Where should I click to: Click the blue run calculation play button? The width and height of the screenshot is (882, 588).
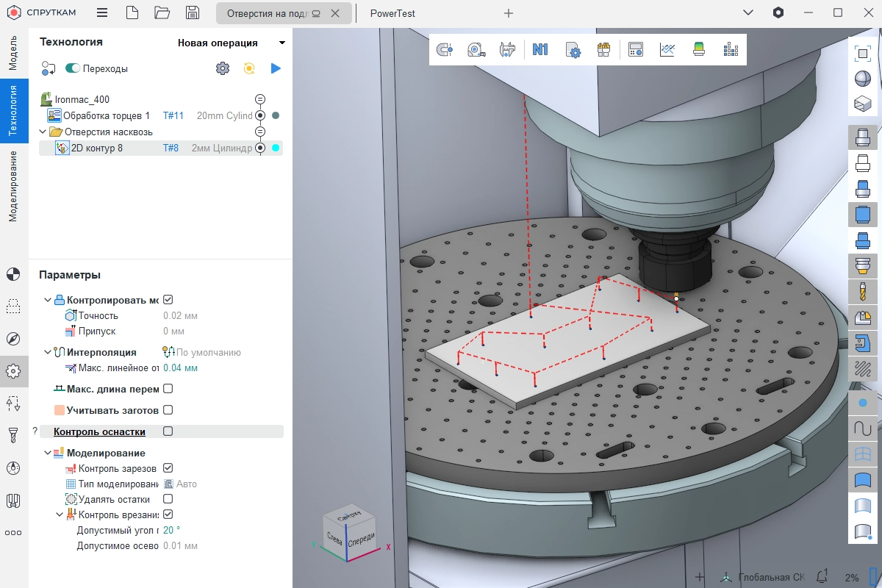(276, 68)
